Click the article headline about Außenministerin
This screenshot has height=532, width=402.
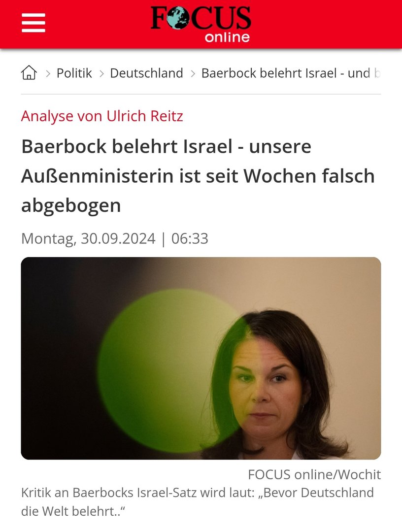click(x=198, y=176)
